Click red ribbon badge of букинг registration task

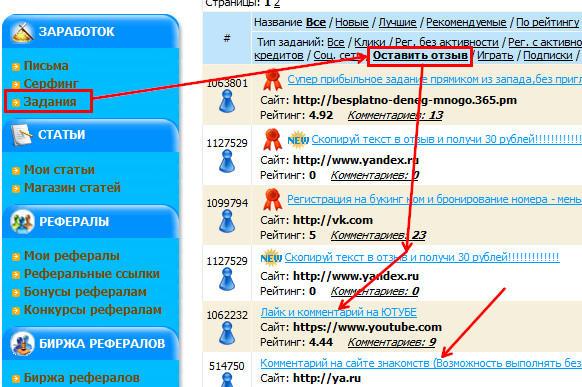coord(272,200)
